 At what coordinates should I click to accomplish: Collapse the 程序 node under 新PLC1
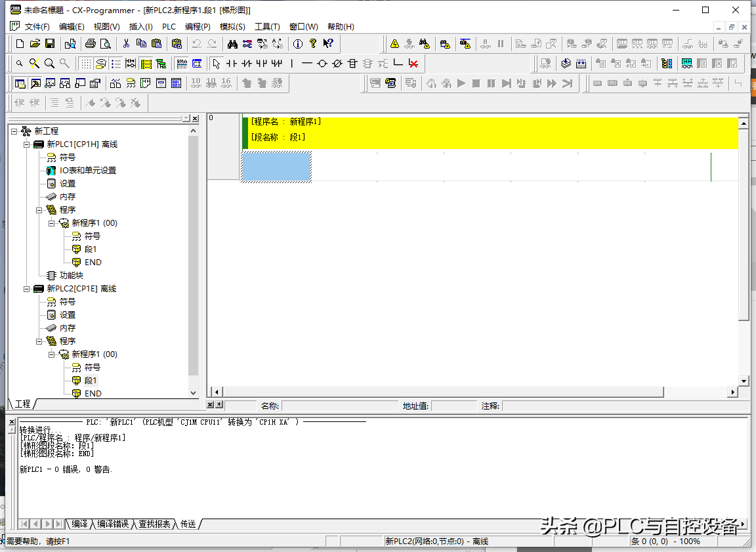coord(39,210)
